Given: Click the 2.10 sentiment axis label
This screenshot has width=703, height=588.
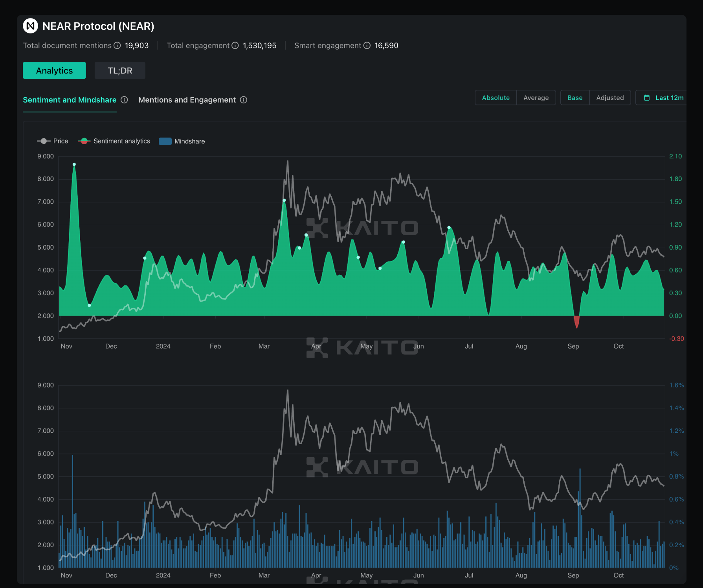Looking at the screenshot, I should pos(675,156).
